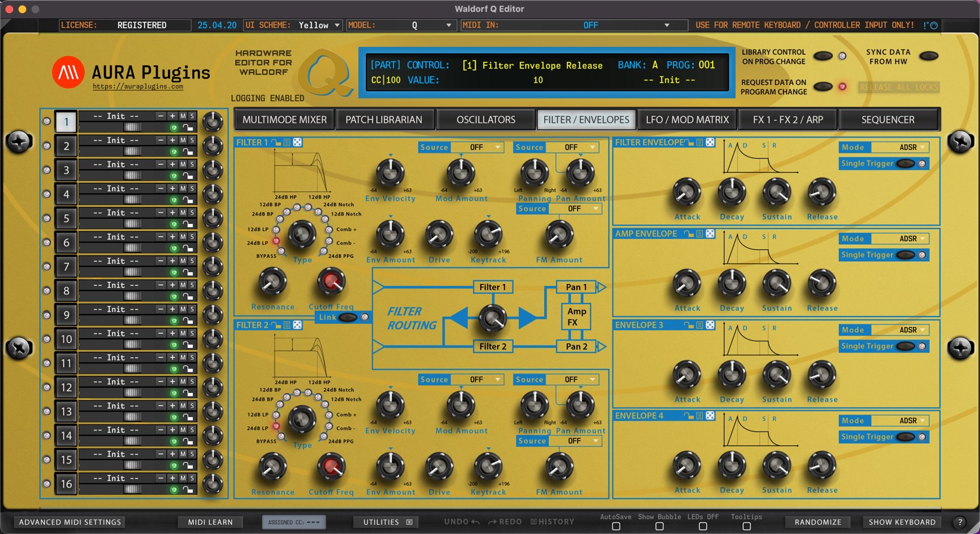Viewport: 980px width, 534px height.
Task: Solo part 2 with the S button
Action: (x=191, y=140)
